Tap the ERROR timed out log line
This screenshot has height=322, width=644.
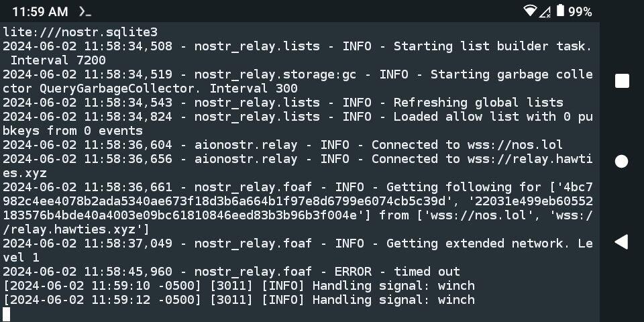coord(231,272)
